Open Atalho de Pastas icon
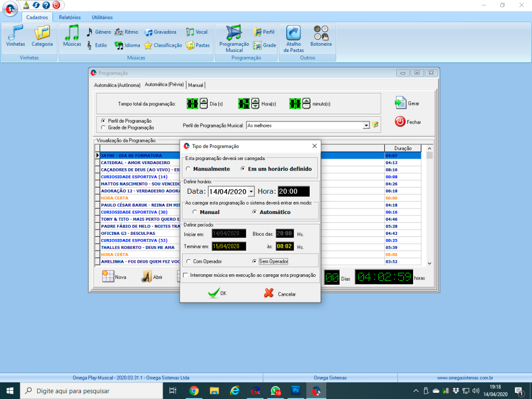This screenshot has width=532, height=399. [294, 34]
